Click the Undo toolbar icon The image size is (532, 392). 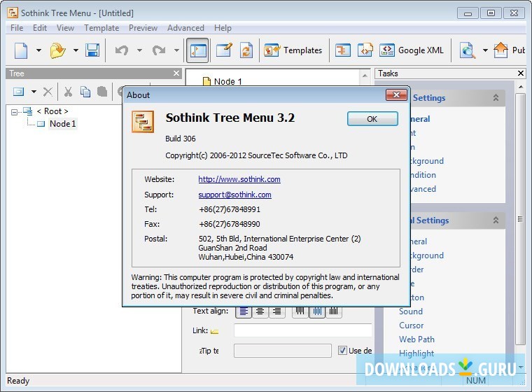tap(122, 50)
